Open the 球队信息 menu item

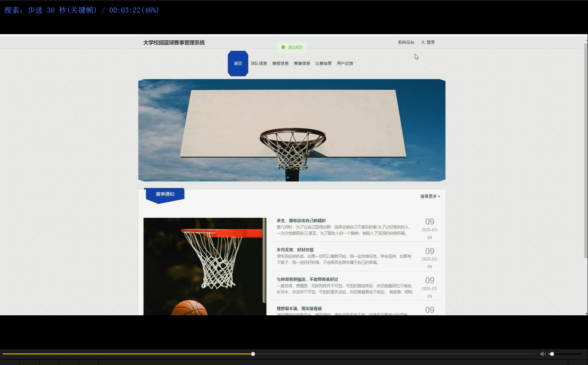click(x=259, y=63)
